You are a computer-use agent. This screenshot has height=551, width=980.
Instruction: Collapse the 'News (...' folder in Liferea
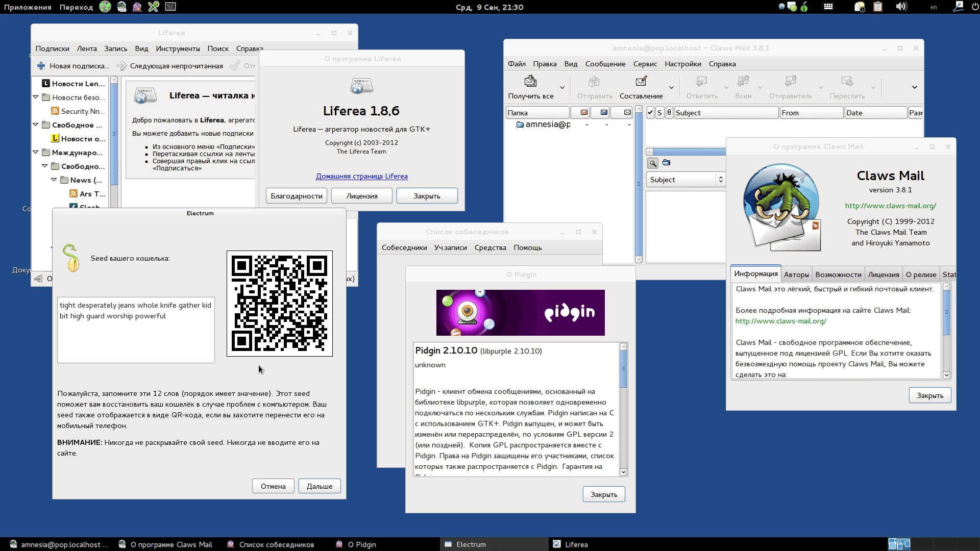pos(54,180)
